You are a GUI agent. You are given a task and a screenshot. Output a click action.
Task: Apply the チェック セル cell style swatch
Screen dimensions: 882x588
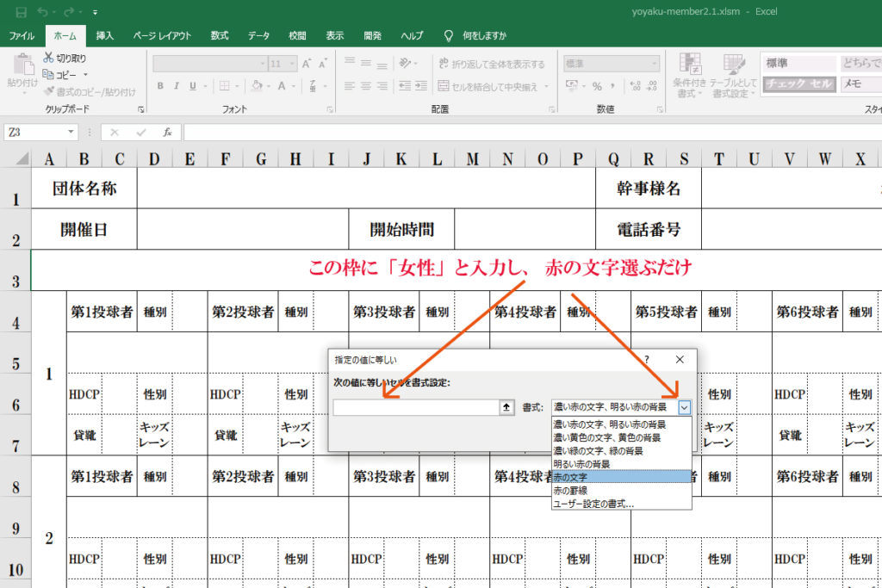[x=798, y=84]
